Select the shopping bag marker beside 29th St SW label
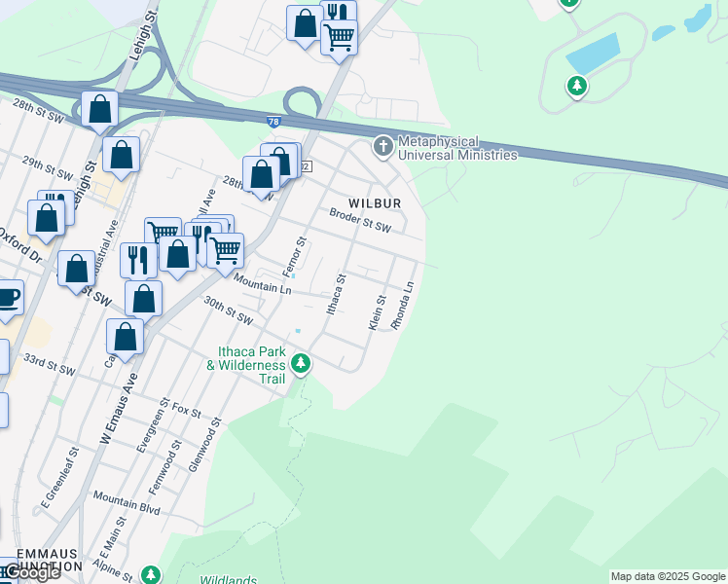728x584 pixels. click(x=121, y=155)
